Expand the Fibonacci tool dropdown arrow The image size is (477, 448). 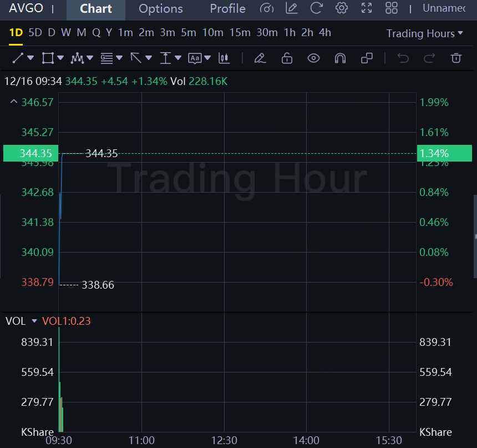point(119,58)
